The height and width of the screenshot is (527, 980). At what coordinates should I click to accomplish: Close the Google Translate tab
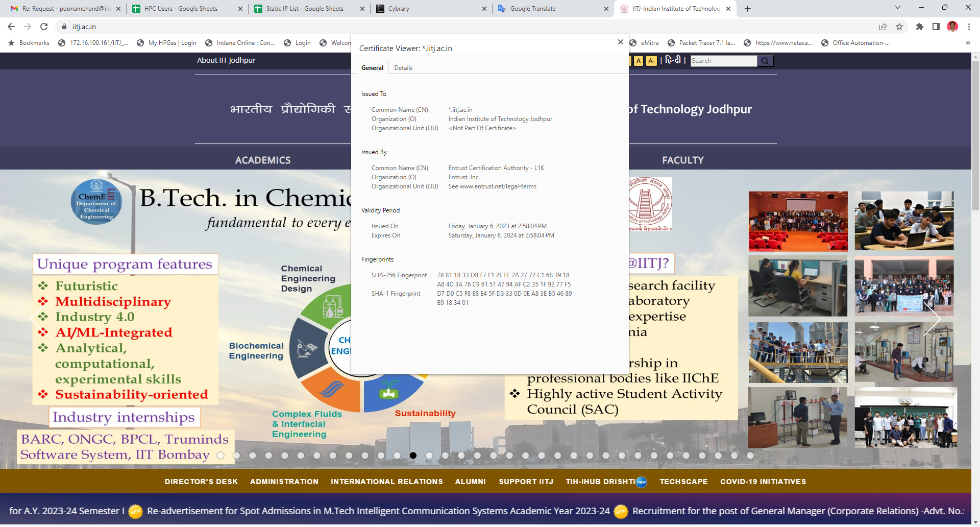[606, 9]
